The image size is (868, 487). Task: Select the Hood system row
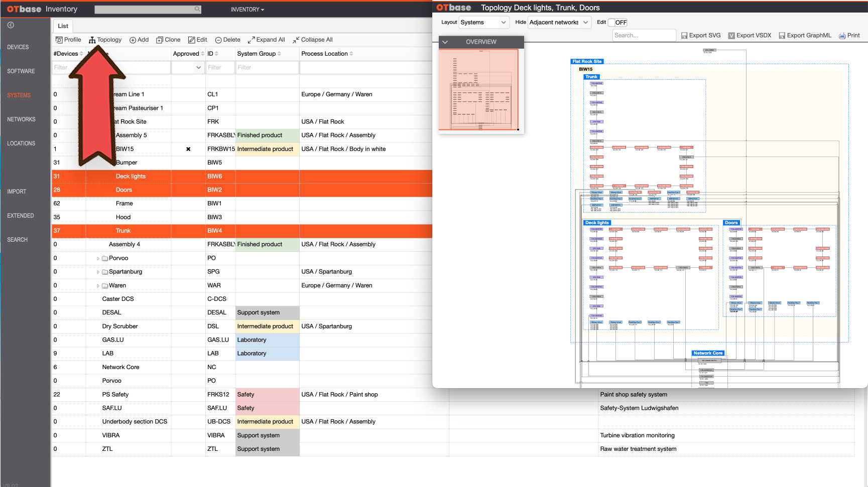coord(242,217)
